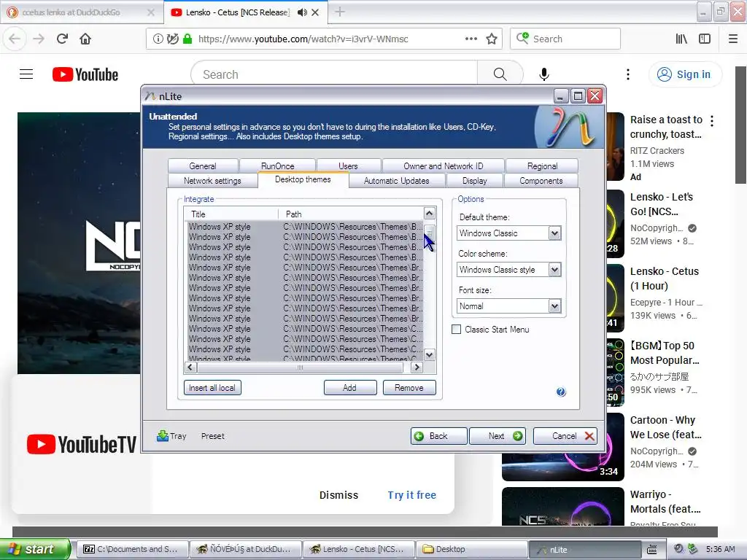Click Insert all local button
747x560 pixels.
[212, 388]
